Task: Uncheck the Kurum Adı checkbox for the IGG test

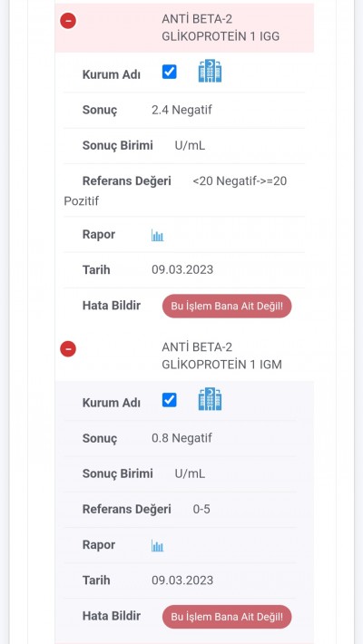Action: (x=170, y=72)
